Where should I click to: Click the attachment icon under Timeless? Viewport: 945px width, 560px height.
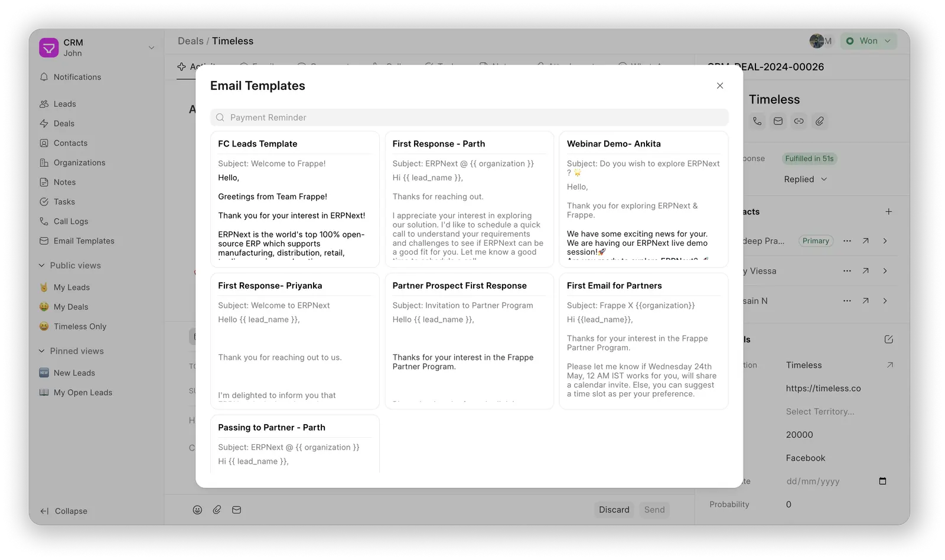[x=820, y=121]
